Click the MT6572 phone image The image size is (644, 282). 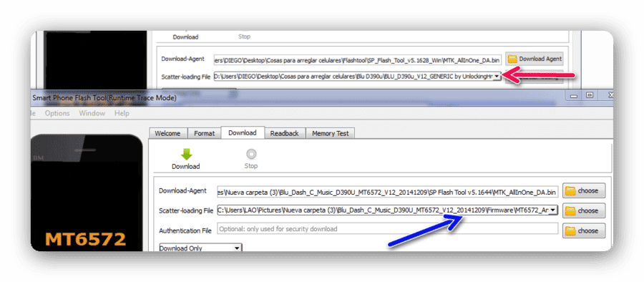point(87,193)
